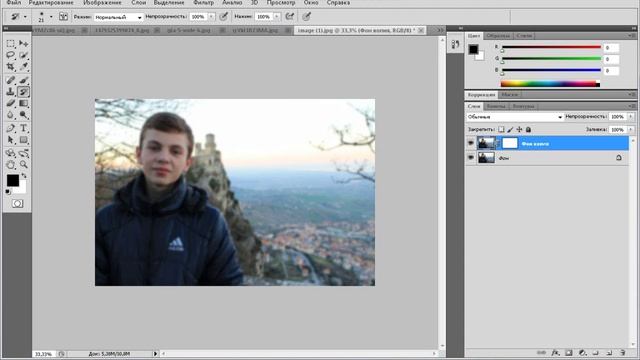Select the Move tool

pyautogui.click(x=23, y=43)
